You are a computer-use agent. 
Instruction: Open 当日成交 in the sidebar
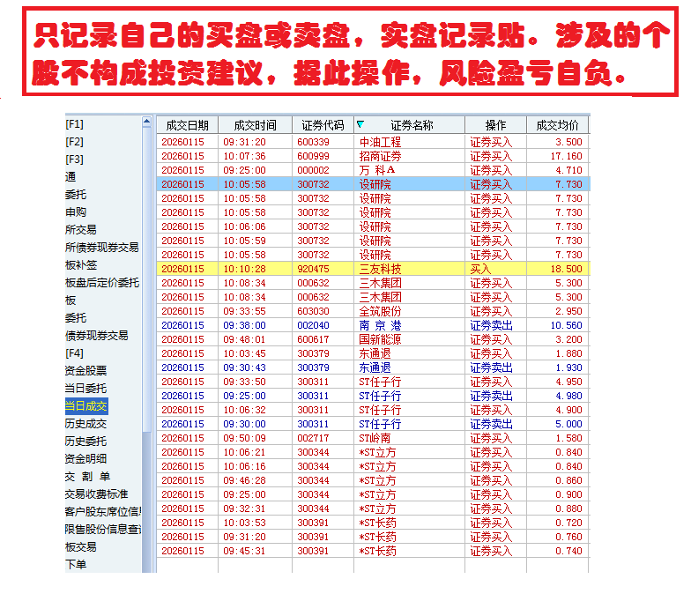(x=86, y=406)
